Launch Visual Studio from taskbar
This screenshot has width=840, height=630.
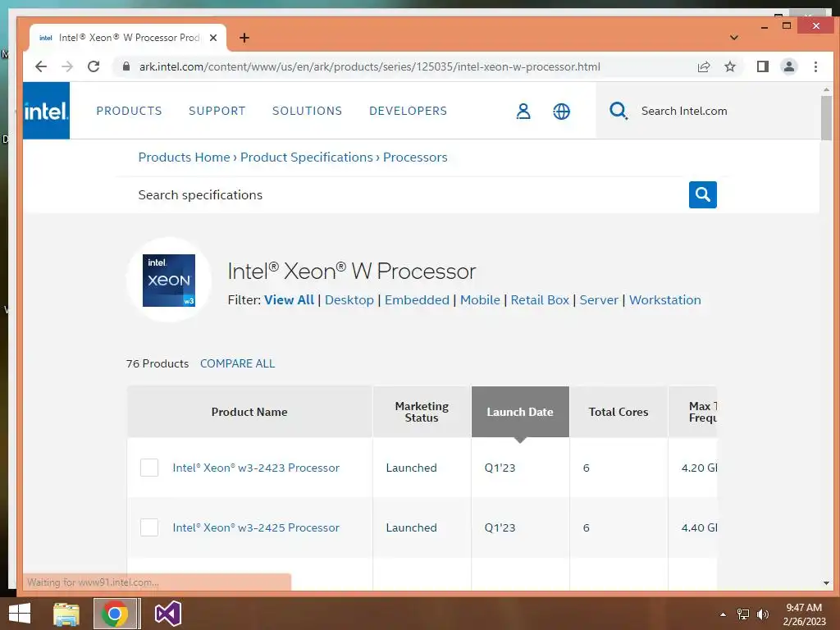point(167,614)
